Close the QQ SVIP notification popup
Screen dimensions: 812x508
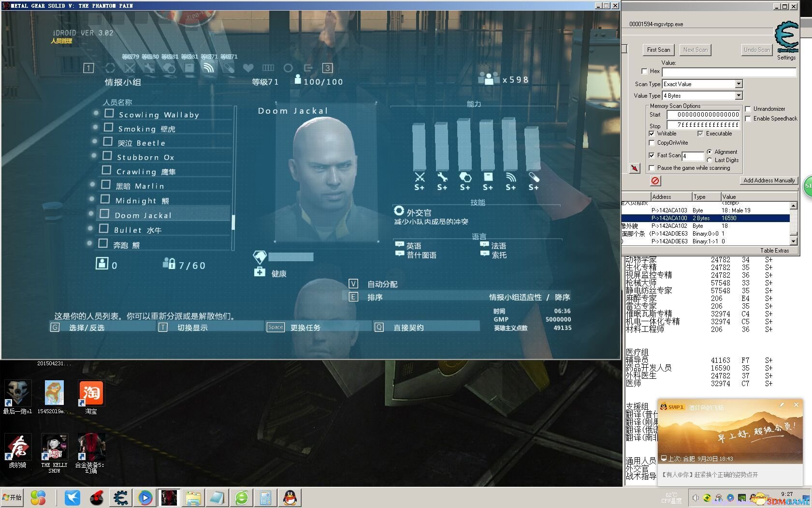tap(796, 405)
